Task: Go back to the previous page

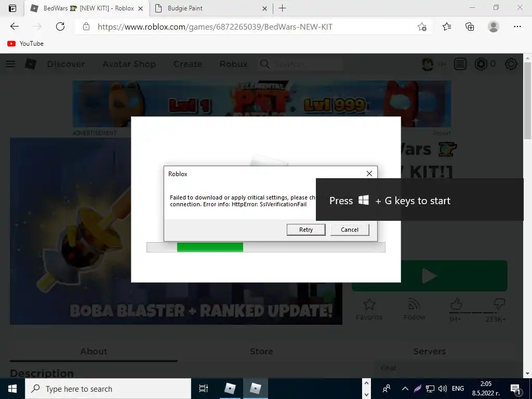Action: (x=14, y=26)
